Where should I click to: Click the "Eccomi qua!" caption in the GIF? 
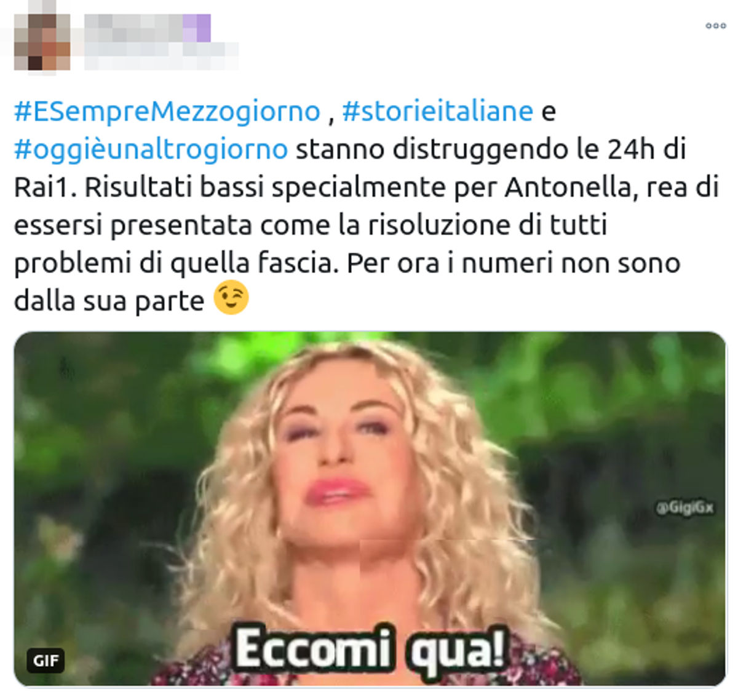[x=370, y=648]
